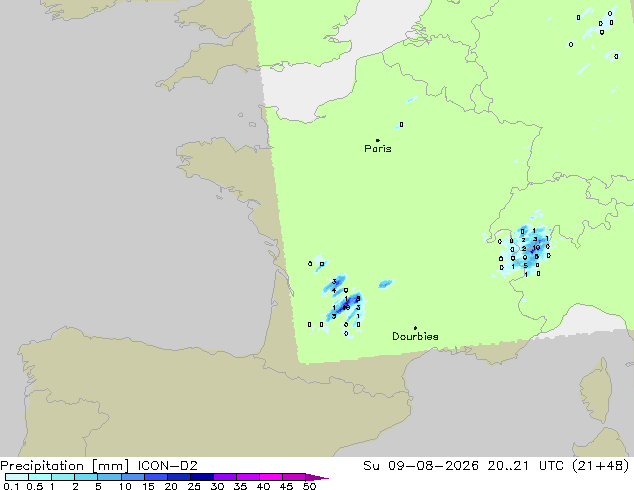The image size is (634, 490).
Task: Pick the 45–50 mm legend color swatch
Action: coord(294,477)
